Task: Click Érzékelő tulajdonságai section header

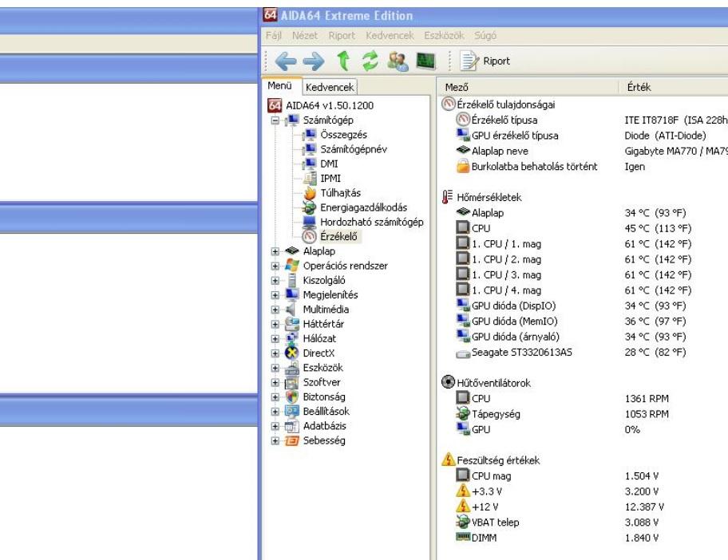Action: click(505, 105)
